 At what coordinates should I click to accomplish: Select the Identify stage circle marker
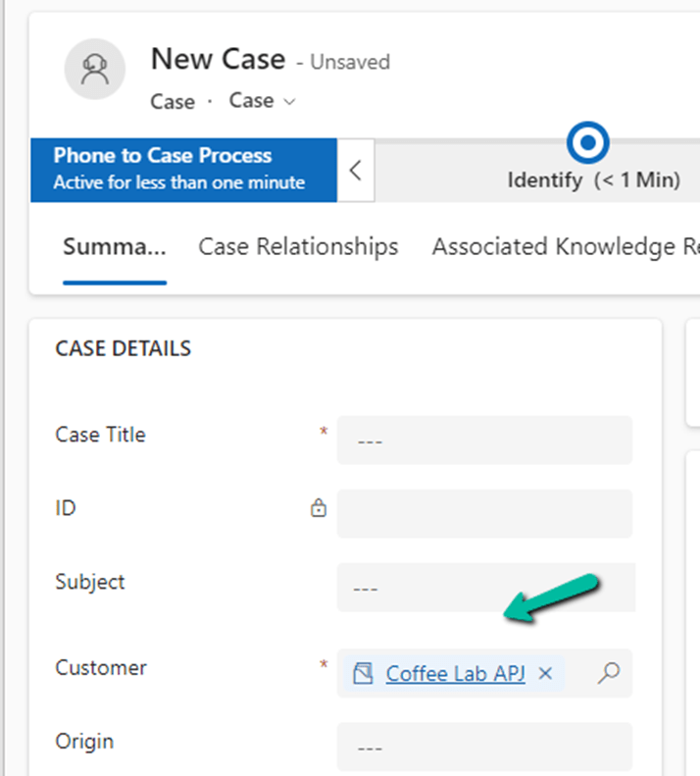coord(588,144)
